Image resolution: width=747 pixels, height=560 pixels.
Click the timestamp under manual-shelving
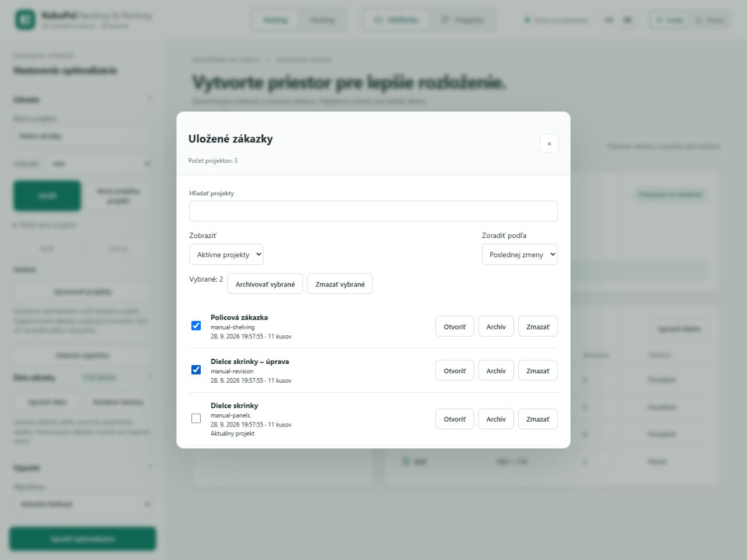(x=251, y=337)
